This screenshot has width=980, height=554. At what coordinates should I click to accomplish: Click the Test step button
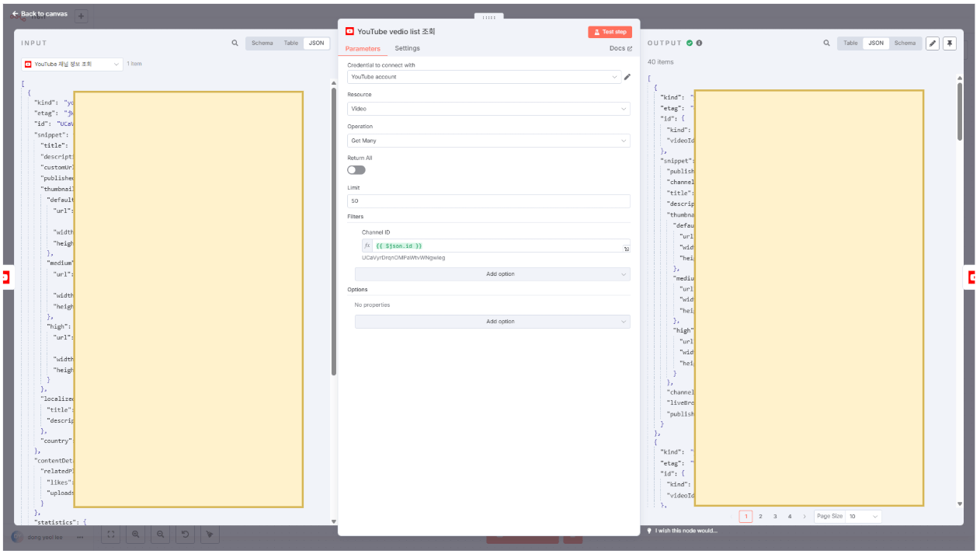point(610,32)
